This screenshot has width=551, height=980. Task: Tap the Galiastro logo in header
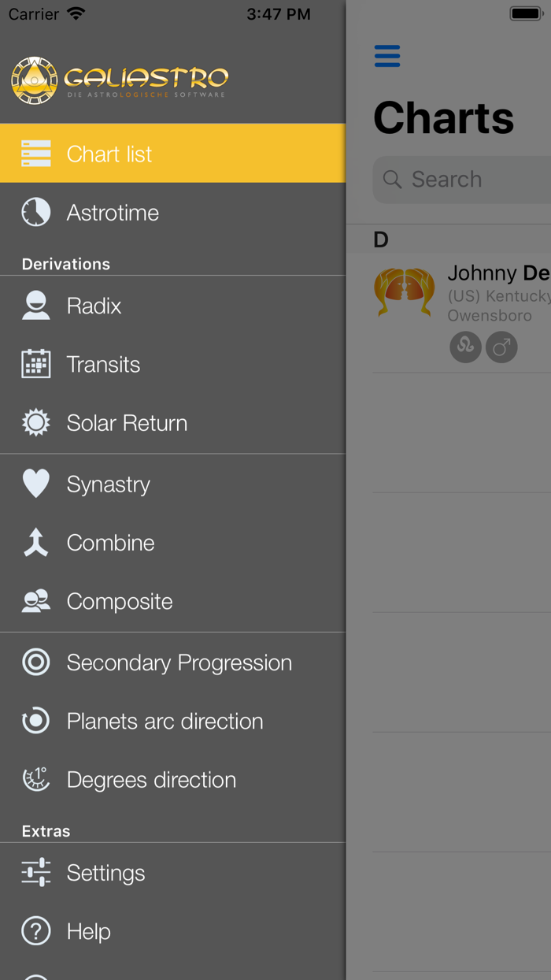(120, 80)
